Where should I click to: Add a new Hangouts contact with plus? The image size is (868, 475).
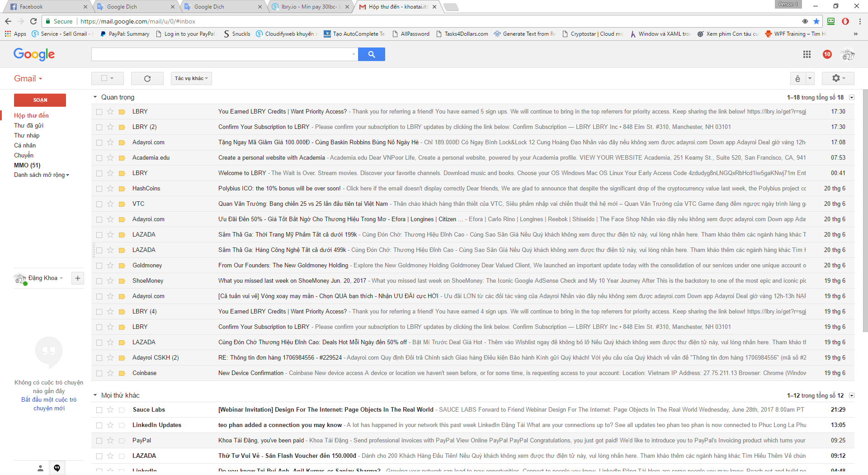click(78, 278)
